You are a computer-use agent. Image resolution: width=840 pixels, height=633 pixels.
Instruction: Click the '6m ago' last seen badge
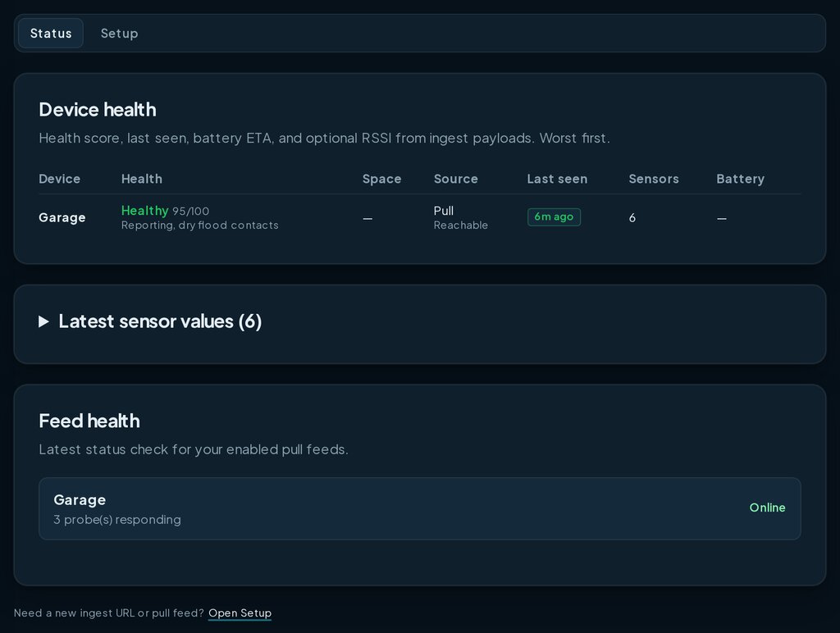(x=554, y=217)
